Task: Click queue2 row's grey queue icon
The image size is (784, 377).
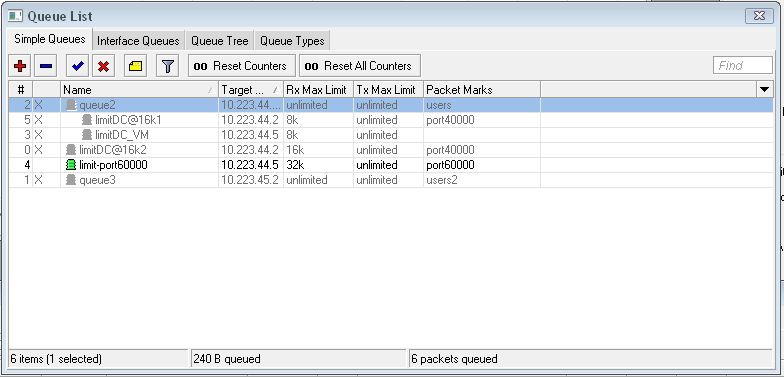Action: pos(72,105)
